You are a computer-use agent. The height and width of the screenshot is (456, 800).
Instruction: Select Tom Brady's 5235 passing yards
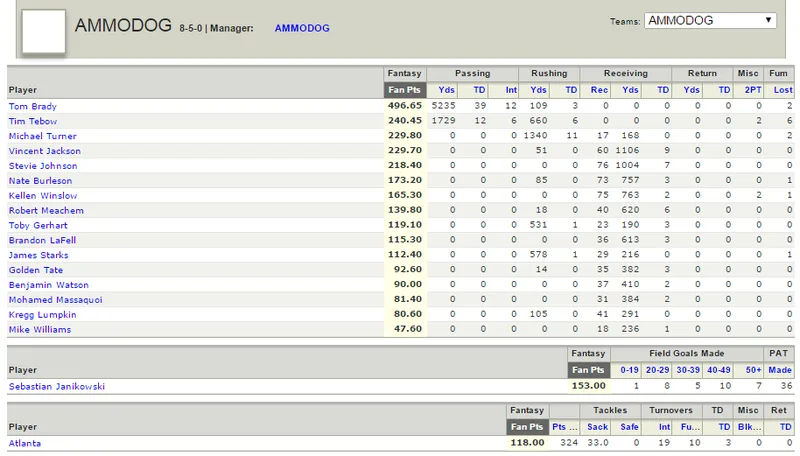point(443,106)
